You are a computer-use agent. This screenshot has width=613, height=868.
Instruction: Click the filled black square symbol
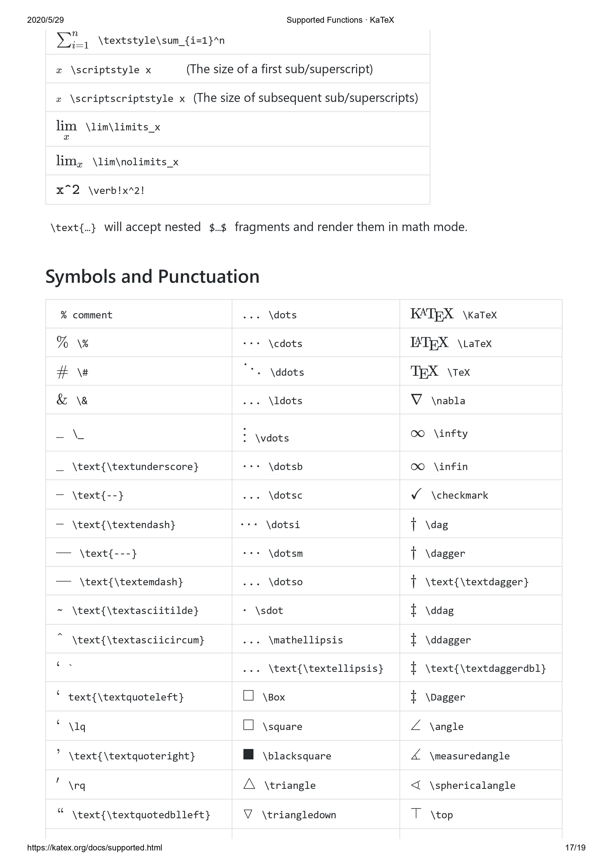click(248, 755)
